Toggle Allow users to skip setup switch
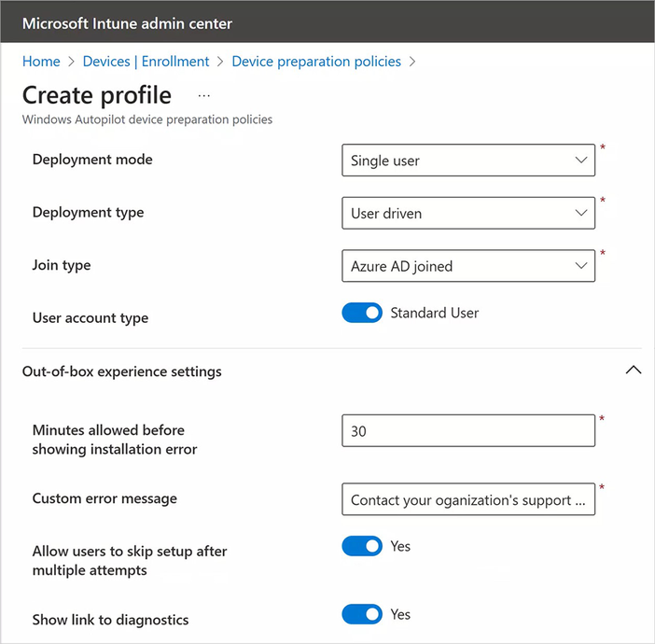 pyautogui.click(x=362, y=546)
